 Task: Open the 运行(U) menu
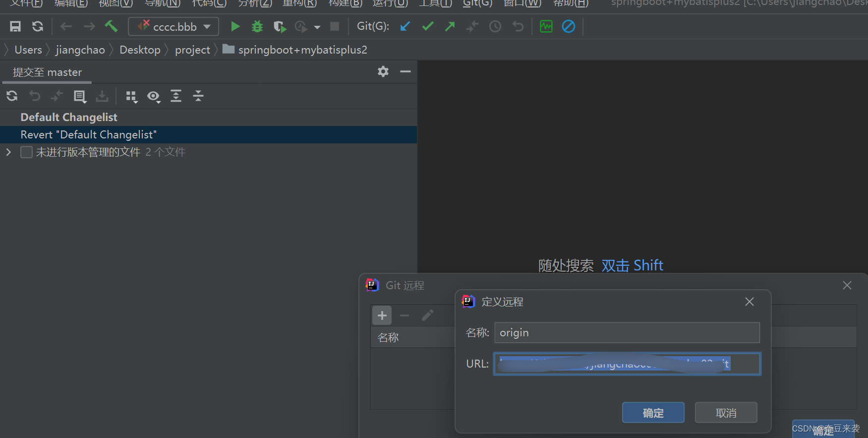tap(390, 3)
